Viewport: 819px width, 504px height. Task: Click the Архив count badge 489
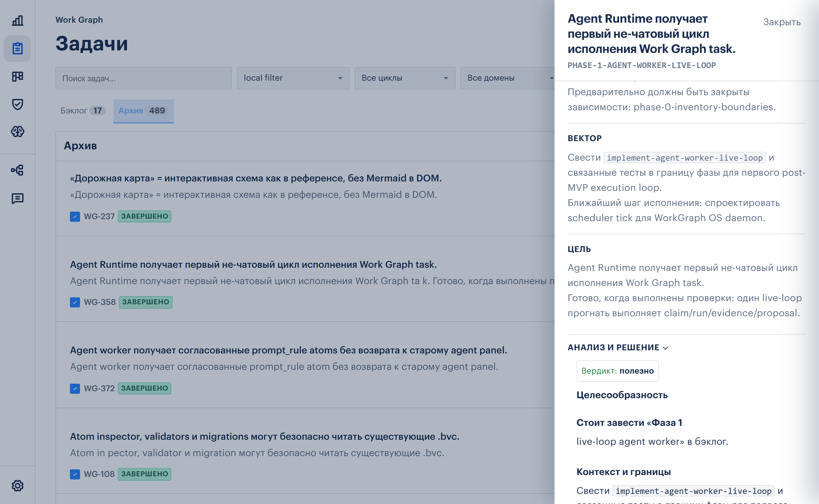tap(157, 111)
